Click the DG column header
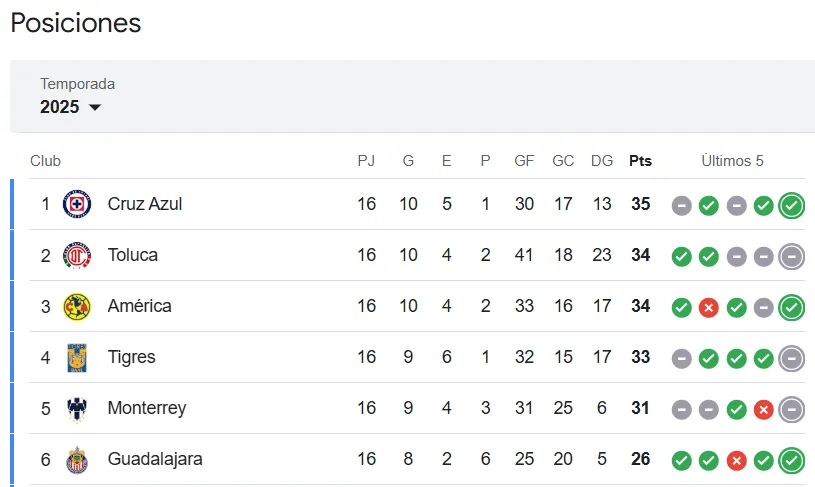The width and height of the screenshot is (815, 487). click(602, 161)
